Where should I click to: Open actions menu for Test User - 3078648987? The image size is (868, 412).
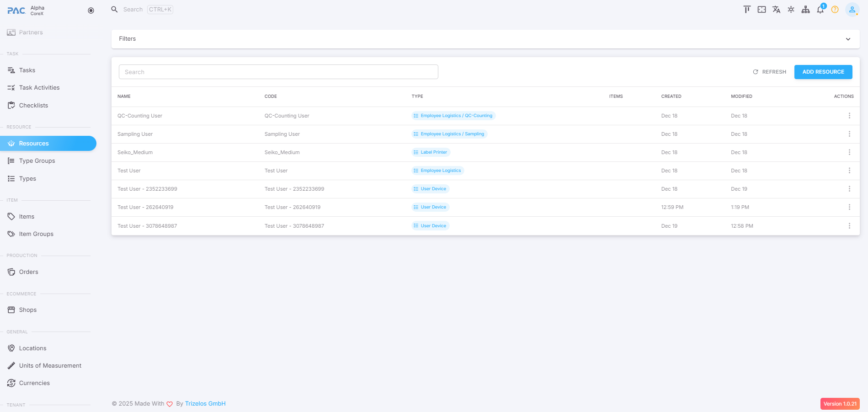(x=849, y=226)
